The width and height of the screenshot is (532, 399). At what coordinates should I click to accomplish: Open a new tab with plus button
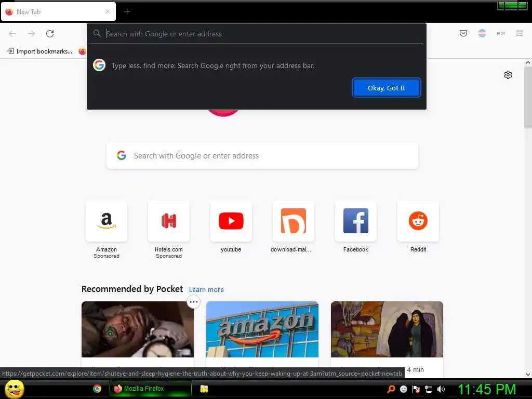127,12
